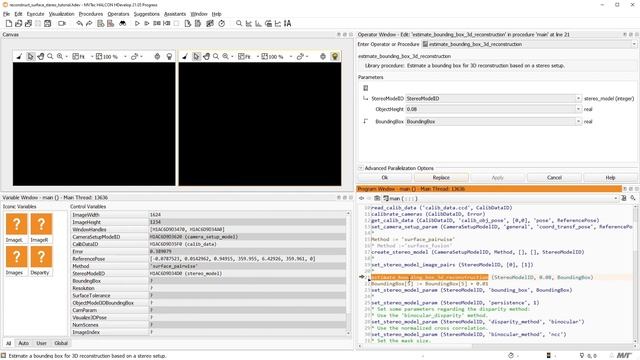Click the StereoModelID parameter input field

point(491,98)
